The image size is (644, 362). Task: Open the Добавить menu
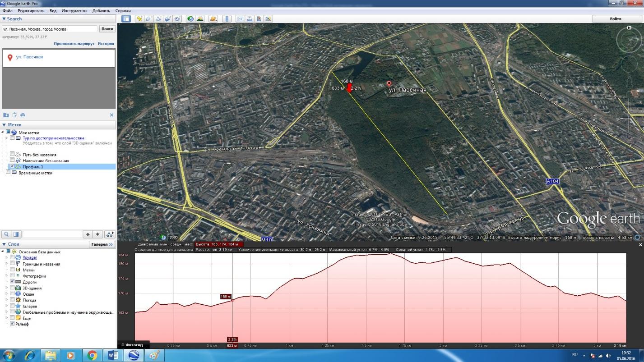[x=101, y=10]
